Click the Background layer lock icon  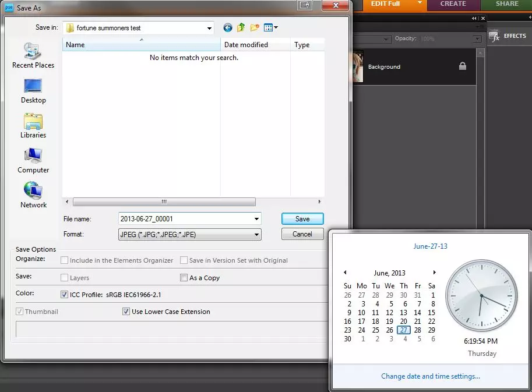pyautogui.click(x=463, y=66)
